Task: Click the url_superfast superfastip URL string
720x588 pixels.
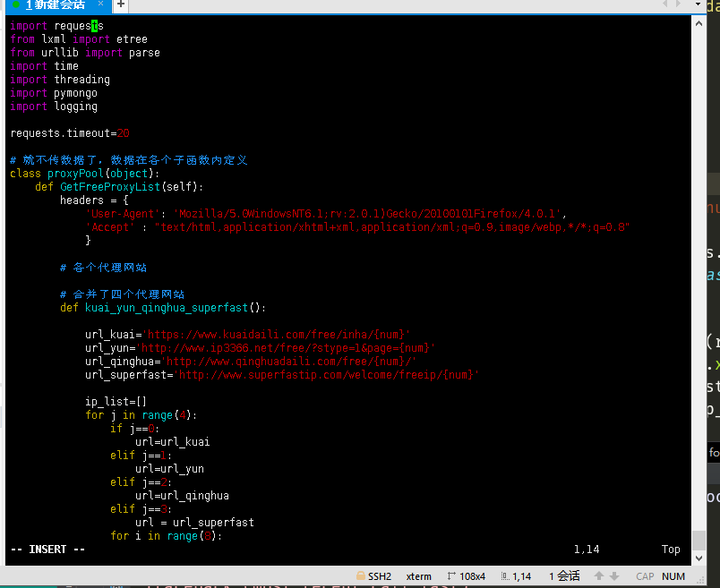Action: [x=327, y=375]
